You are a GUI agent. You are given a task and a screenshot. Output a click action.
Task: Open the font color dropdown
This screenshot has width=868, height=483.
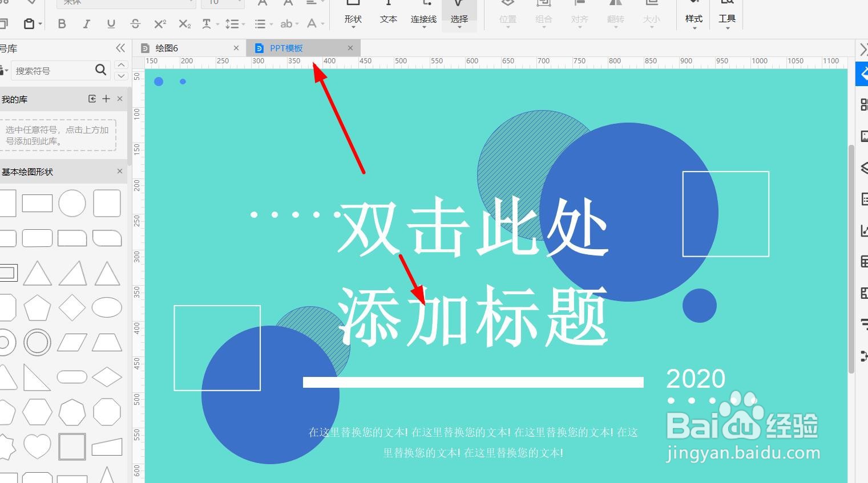(x=315, y=23)
